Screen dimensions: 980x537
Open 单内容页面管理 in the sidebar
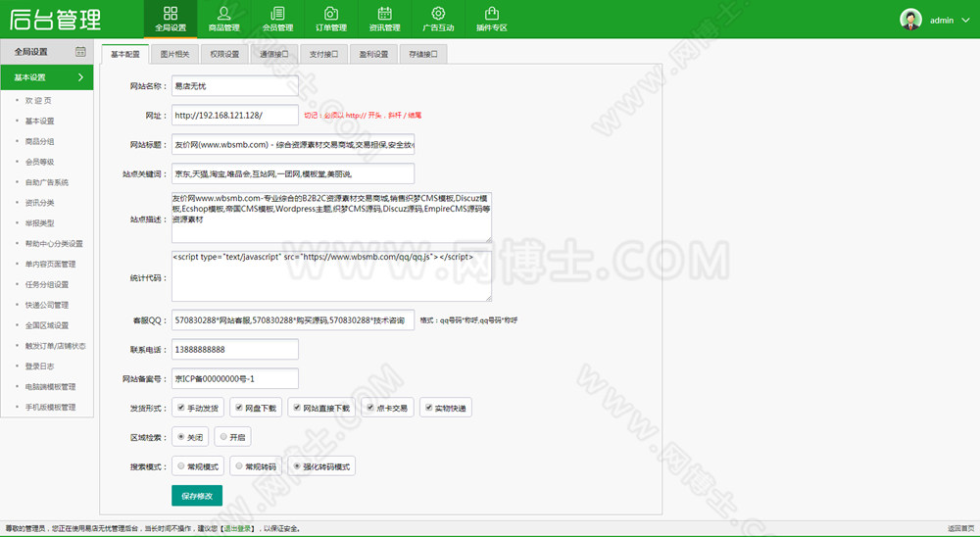tap(50, 265)
